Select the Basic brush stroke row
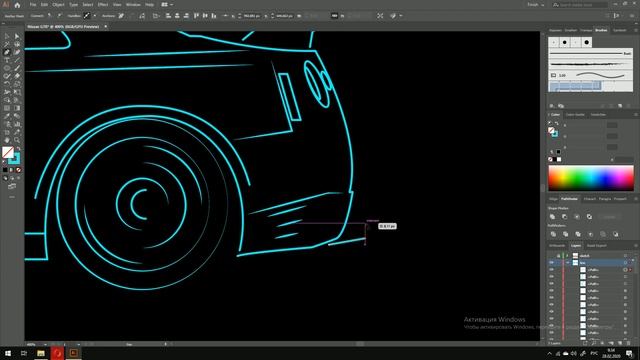This screenshot has width=640, height=360. click(x=591, y=53)
